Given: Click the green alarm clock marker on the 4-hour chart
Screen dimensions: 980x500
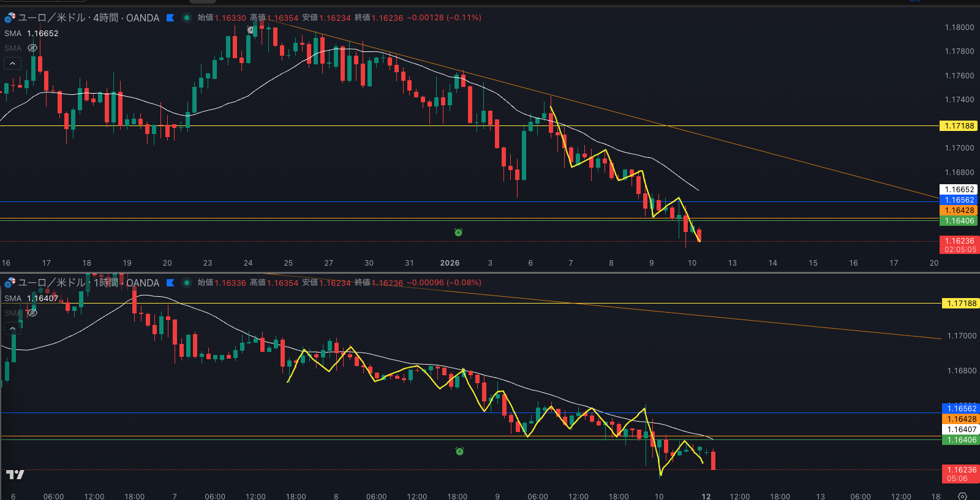Looking at the screenshot, I should 458,233.
